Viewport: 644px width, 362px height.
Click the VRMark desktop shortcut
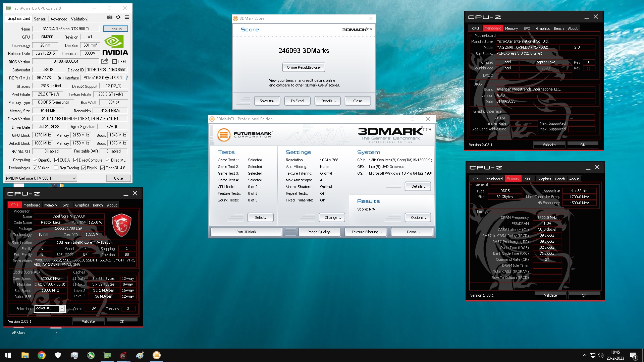18,333
